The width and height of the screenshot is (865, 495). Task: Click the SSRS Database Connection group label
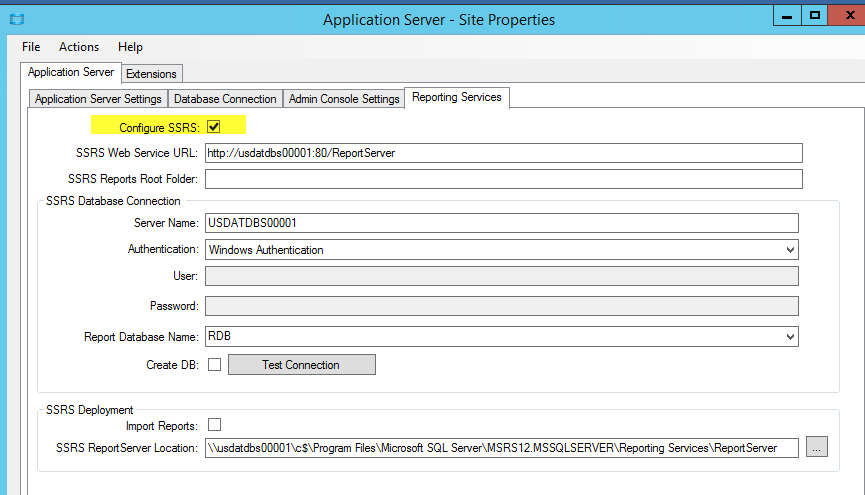113,201
